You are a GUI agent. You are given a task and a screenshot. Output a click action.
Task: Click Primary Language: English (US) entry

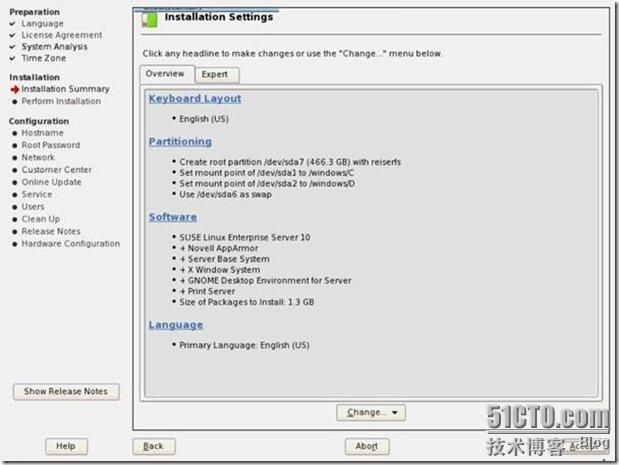244,345
